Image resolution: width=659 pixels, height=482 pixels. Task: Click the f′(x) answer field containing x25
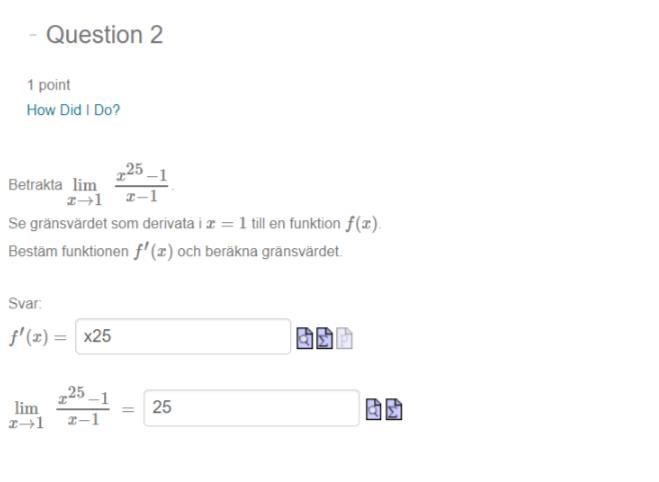183,337
